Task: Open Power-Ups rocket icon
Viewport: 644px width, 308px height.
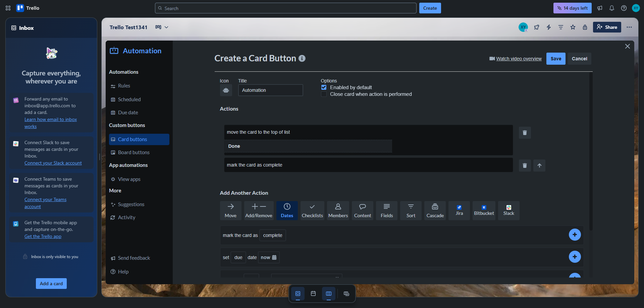Action: [537, 27]
